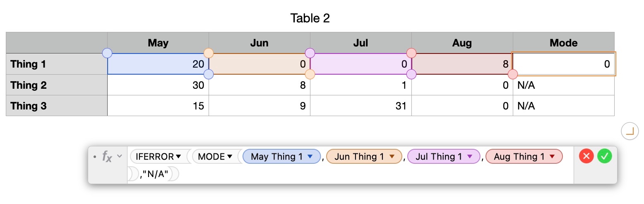Select the Mode column header
This screenshot has height=204, width=644.
coord(563,43)
